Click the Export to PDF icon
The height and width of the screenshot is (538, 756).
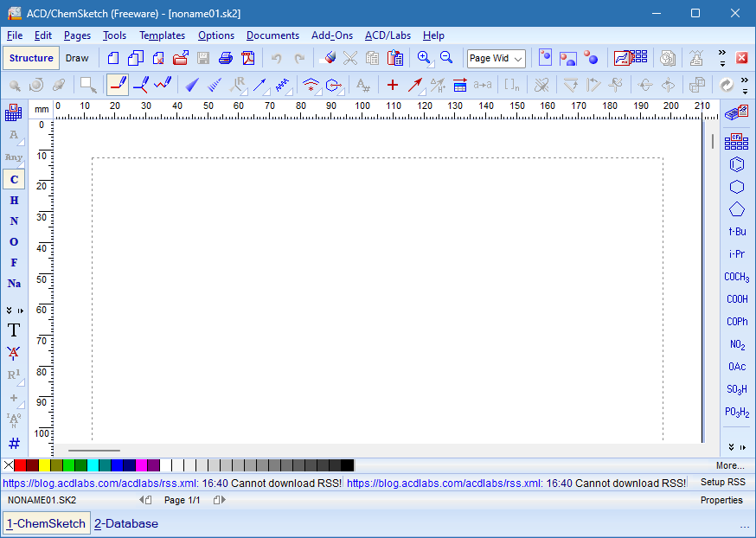[248, 58]
